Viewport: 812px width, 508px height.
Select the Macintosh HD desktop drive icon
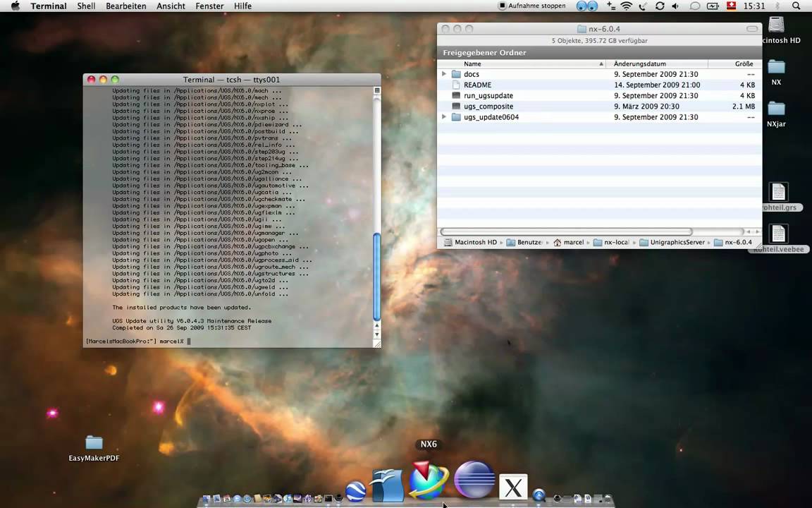(776, 25)
